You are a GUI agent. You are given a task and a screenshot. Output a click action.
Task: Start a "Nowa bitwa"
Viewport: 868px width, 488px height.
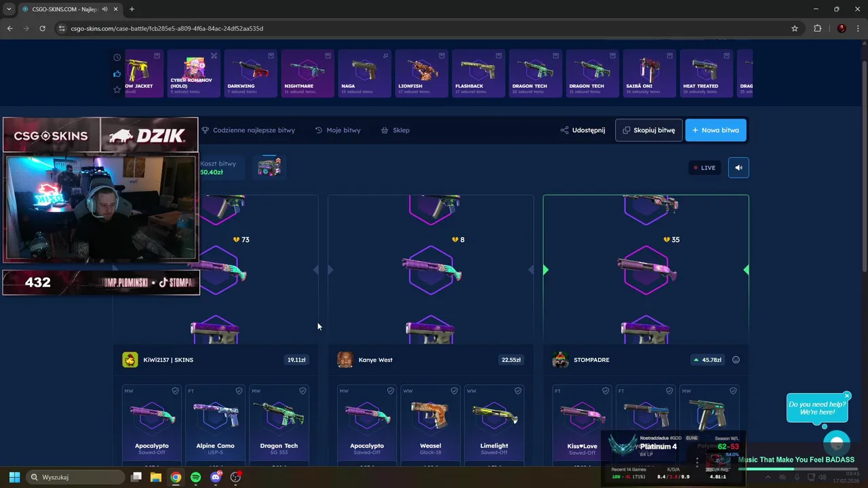(x=715, y=130)
